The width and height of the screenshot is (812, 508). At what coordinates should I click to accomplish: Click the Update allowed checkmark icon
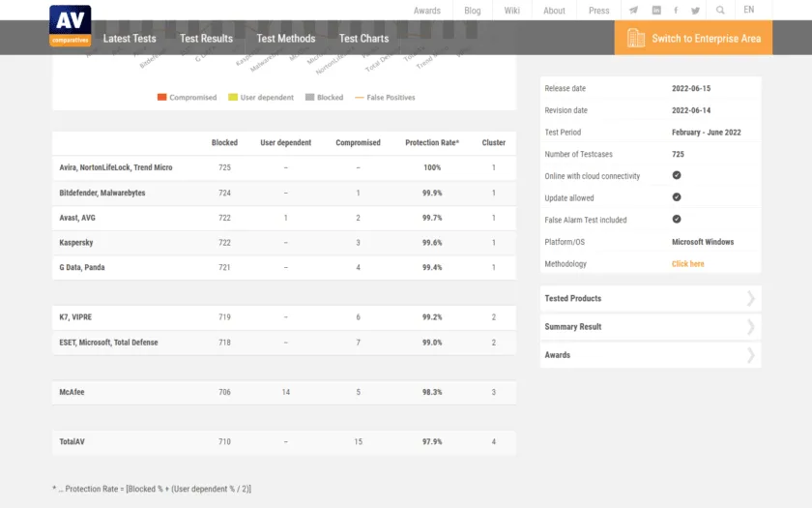pyautogui.click(x=677, y=197)
